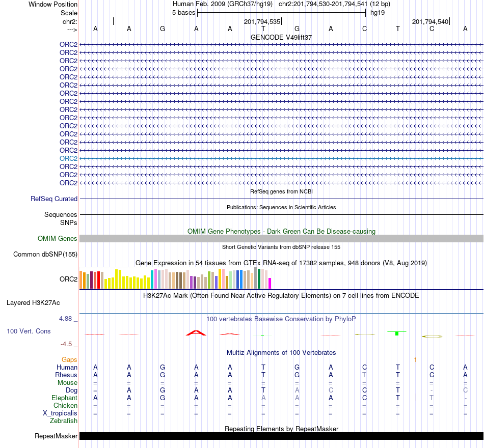The image size is (484, 448).
Task: Click the orange '1' in the Gaps row
Action: tap(415, 360)
